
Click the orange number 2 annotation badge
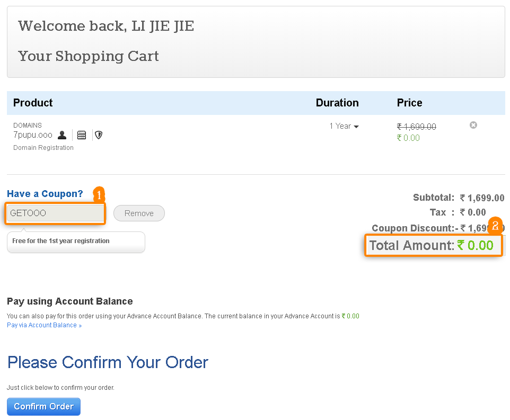(495, 226)
